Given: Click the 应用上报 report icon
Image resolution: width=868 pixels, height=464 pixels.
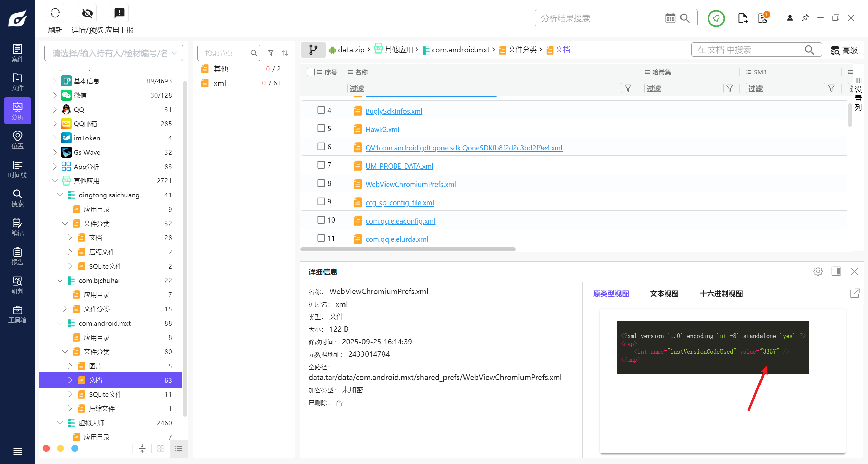Looking at the screenshot, I should click(x=119, y=14).
